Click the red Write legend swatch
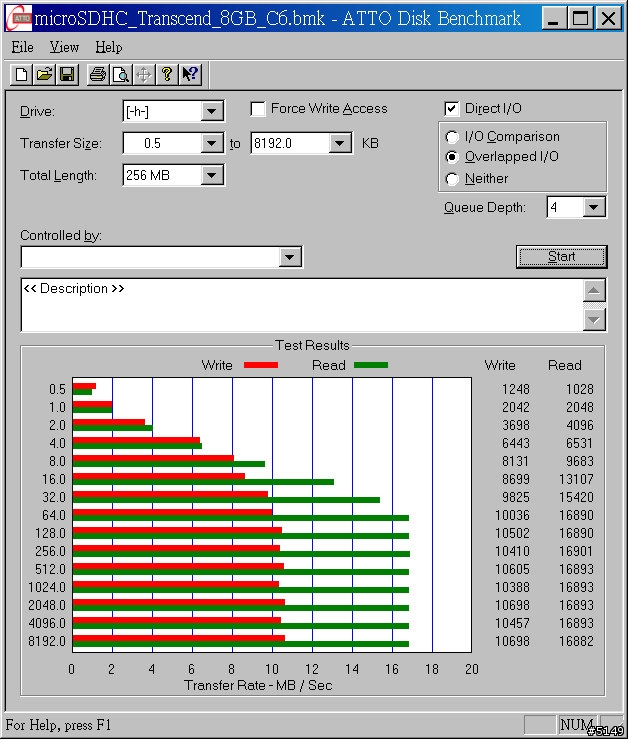 (261, 365)
